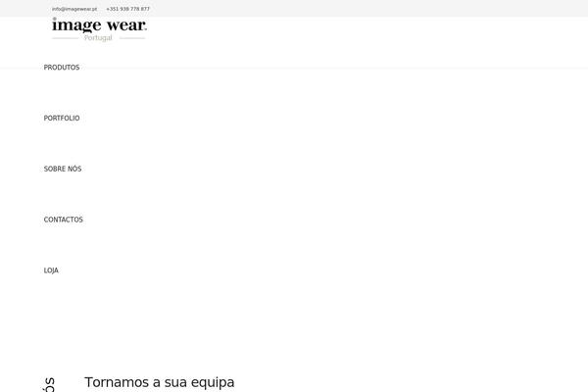Click the word "image" in the logo
Image resolution: width=588 pixels, height=392 pixels.
click(76, 25)
